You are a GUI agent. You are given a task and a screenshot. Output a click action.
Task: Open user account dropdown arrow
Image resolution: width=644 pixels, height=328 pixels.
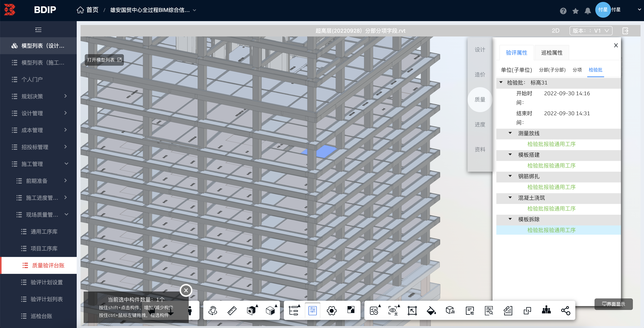(639, 10)
